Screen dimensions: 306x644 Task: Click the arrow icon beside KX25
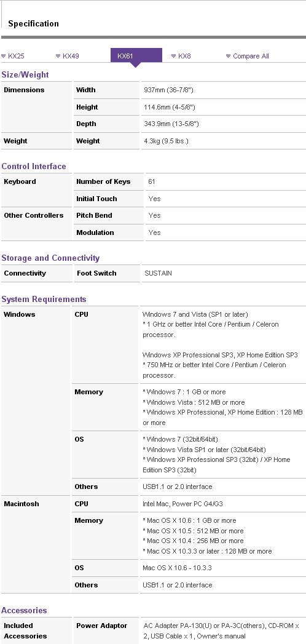(3, 56)
